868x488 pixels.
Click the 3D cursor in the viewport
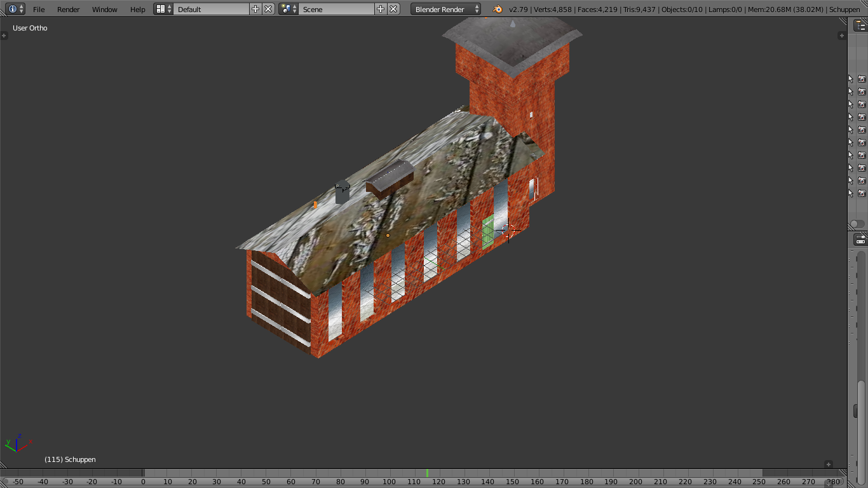coord(508,230)
